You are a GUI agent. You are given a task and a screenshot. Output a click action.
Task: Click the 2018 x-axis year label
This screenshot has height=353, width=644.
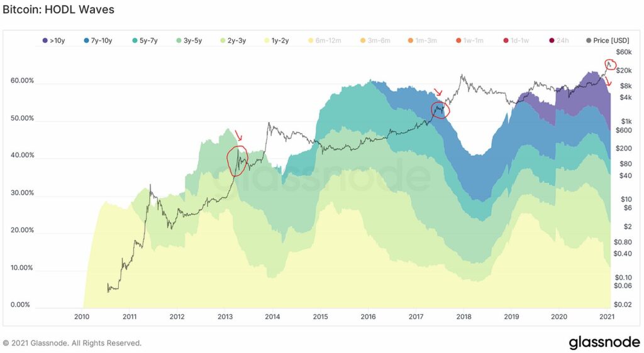[464, 317]
